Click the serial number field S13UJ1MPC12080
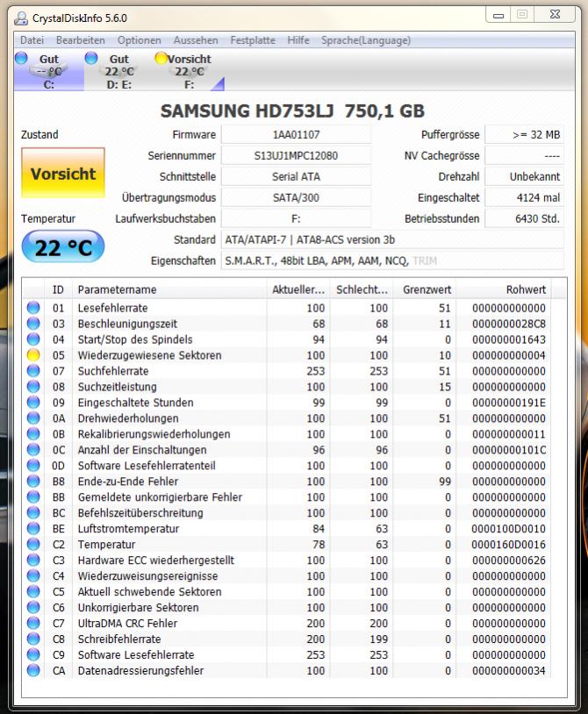Screen dimensions: 588x714 click(296, 156)
